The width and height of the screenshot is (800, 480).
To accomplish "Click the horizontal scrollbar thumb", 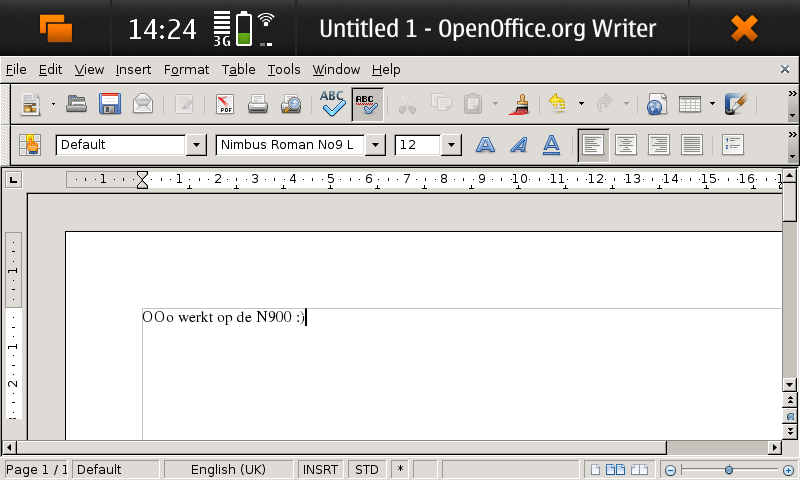I will [341, 447].
